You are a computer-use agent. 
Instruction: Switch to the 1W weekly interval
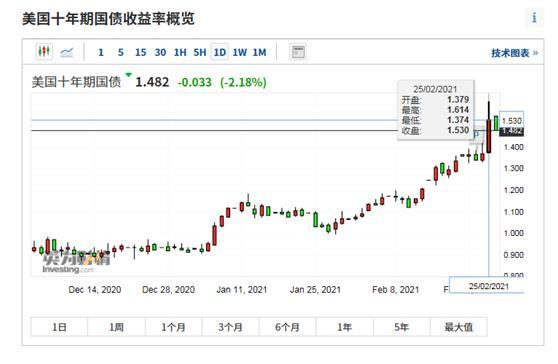click(239, 53)
